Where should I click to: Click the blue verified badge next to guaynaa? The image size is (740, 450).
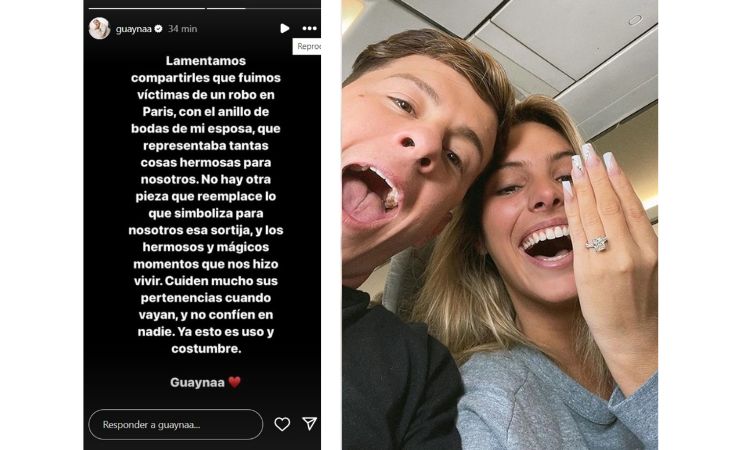click(x=159, y=29)
